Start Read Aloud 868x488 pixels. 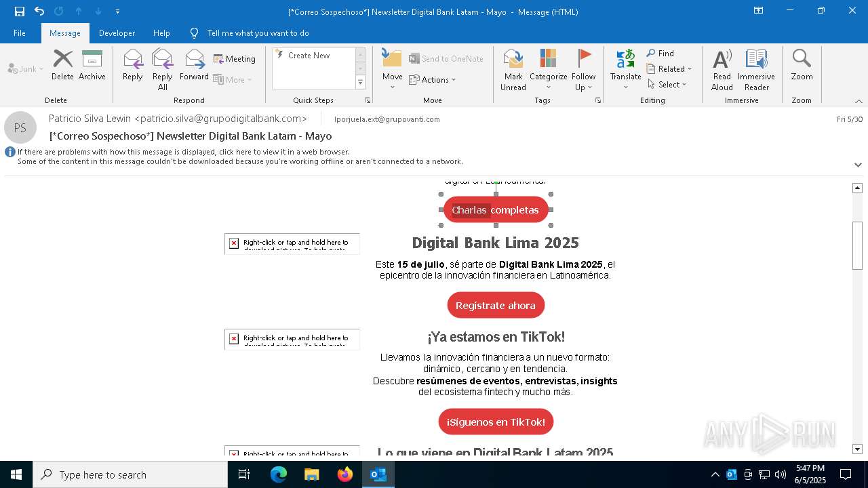point(722,70)
